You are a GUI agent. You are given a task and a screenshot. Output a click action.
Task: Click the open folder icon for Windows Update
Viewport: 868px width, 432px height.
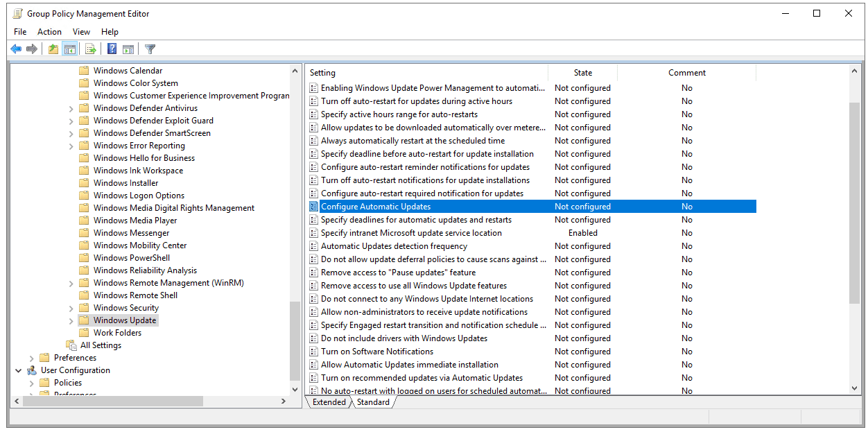84,320
